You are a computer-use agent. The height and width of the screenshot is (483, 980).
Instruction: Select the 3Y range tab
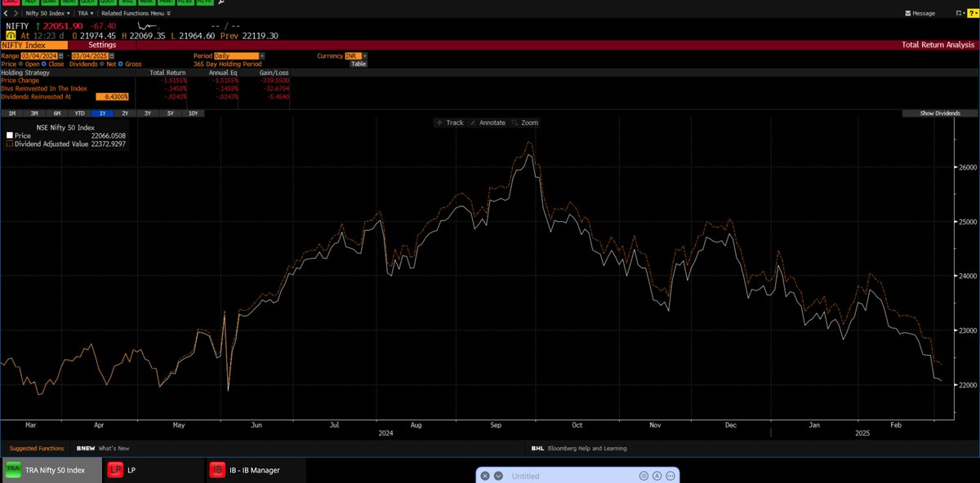[148, 113]
